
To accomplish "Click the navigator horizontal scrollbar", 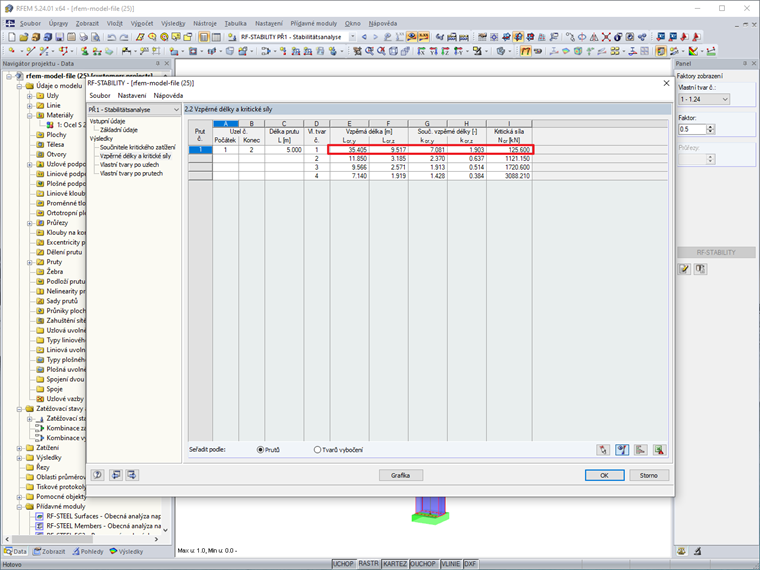I will coord(81,539).
